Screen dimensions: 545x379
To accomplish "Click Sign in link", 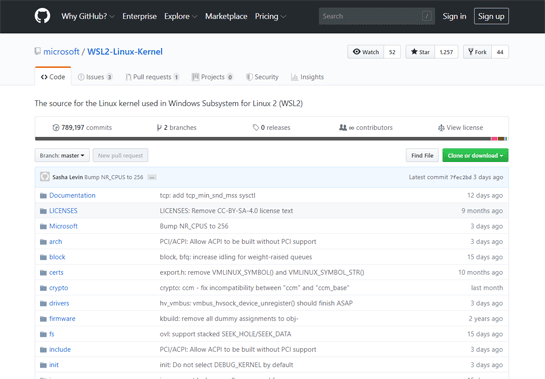I will point(454,16).
